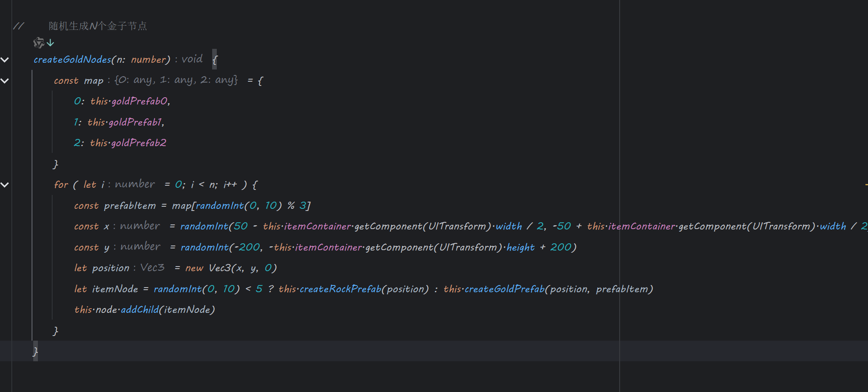Click the 'height' property in the y line

point(521,248)
